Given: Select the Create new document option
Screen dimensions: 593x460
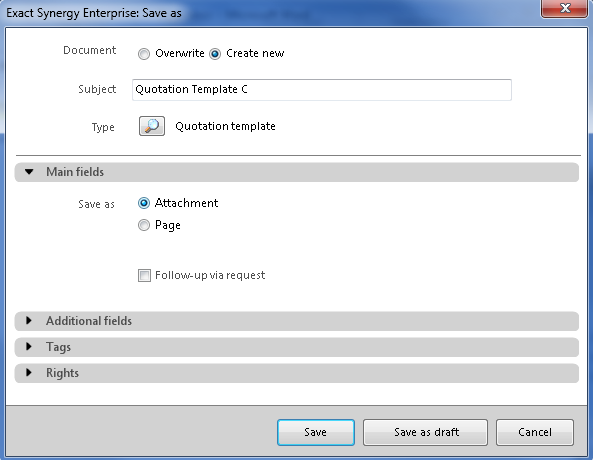Looking at the screenshot, I should [x=215, y=54].
